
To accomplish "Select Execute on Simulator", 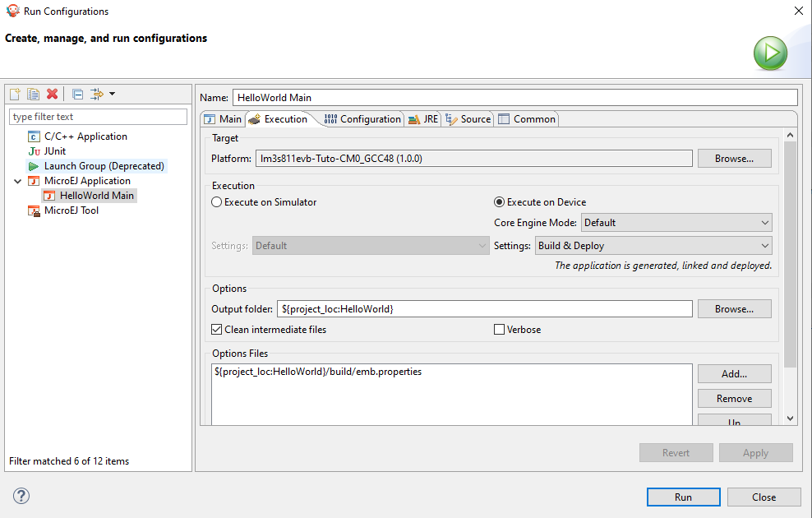I will [216, 201].
